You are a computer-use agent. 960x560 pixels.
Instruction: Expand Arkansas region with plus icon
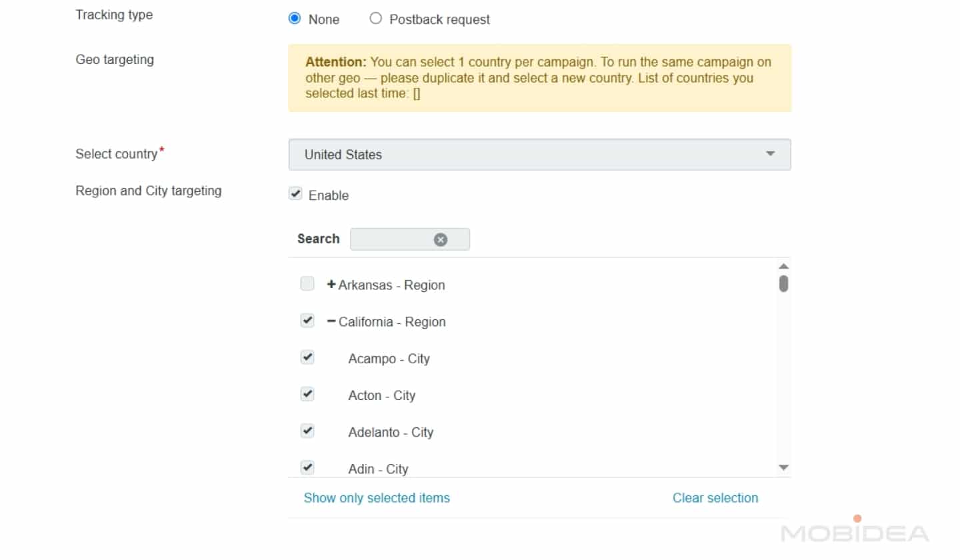[331, 285]
